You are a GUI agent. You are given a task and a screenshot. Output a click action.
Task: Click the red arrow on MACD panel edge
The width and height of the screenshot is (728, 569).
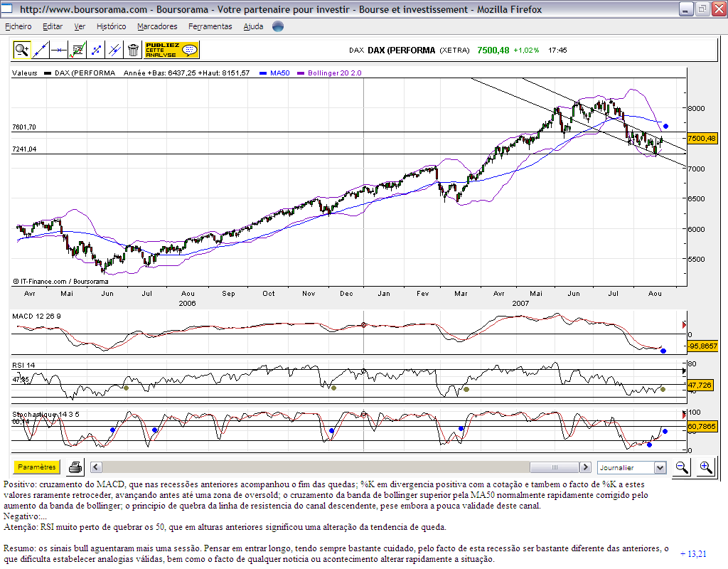point(684,325)
